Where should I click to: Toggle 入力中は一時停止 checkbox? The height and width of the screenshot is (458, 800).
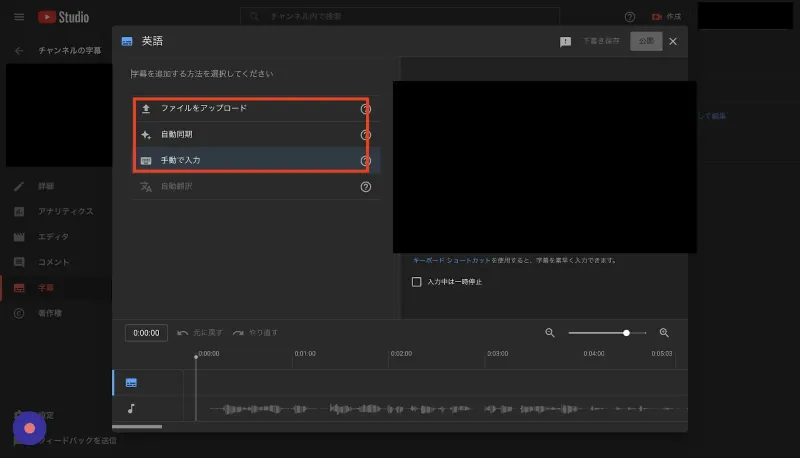(x=416, y=282)
